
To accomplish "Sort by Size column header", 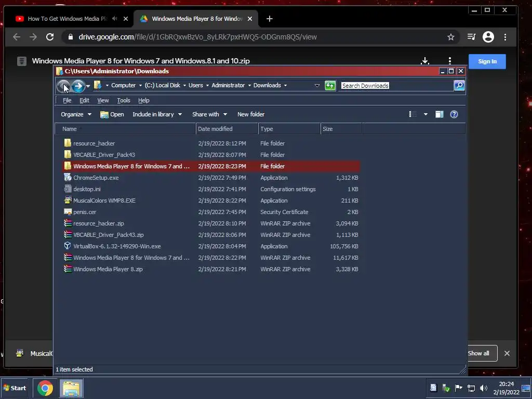I will pos(341,129).
